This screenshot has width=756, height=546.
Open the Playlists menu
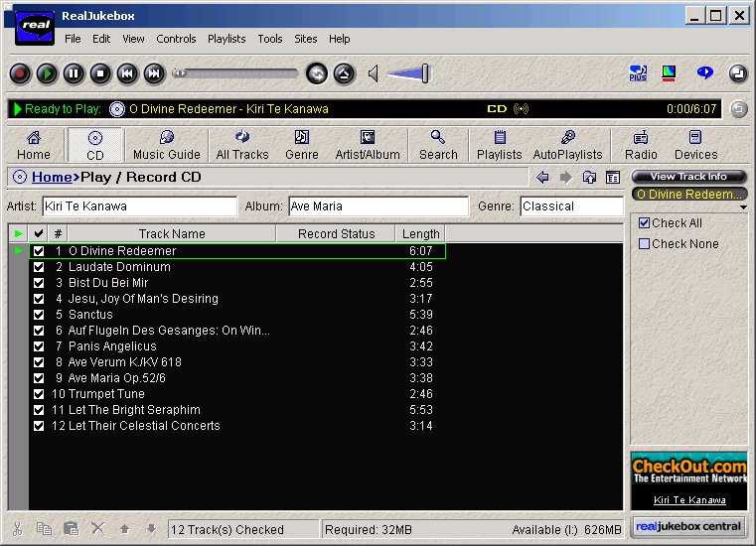click(x=227, y=39)
